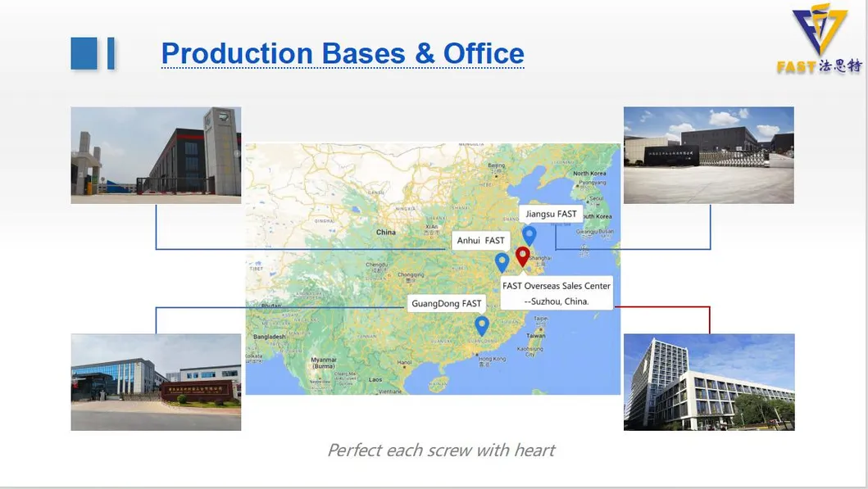Click the blue Anhui map pin
Screen dimensions: 868x489
[502, 262]
